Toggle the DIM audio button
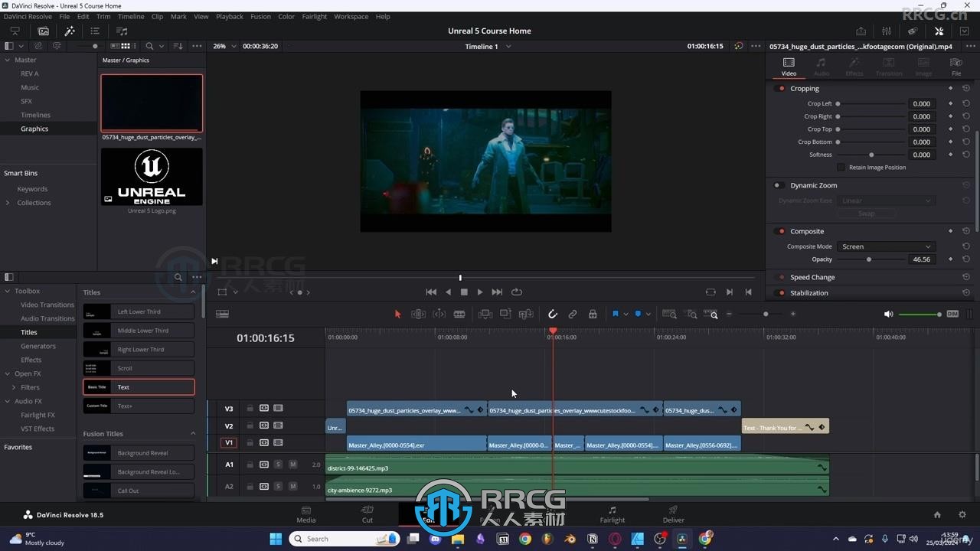980x551 pixels. click(952, 314)
